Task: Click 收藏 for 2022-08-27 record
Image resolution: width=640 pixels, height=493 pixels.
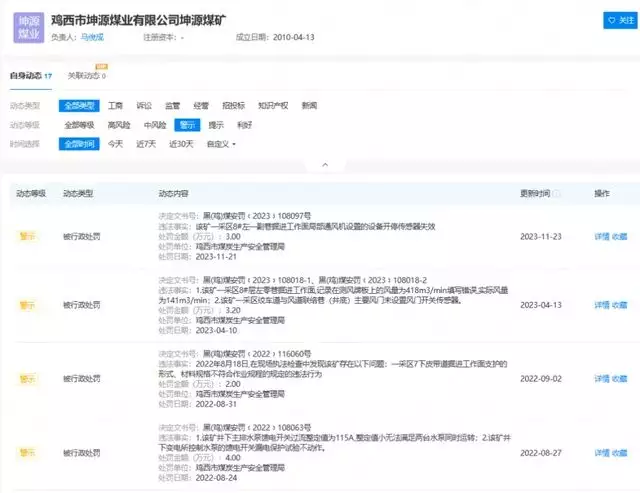Action: pyautogui.click(x=620, y=453)
